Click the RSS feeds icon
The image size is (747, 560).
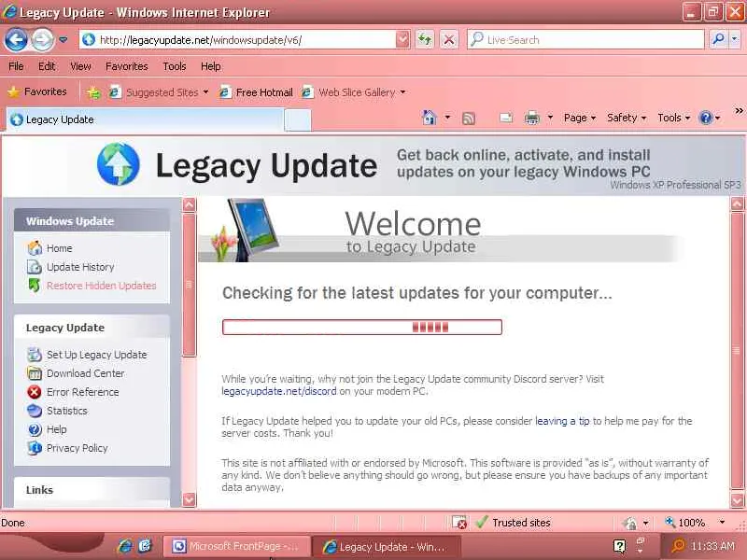[469, 119]
